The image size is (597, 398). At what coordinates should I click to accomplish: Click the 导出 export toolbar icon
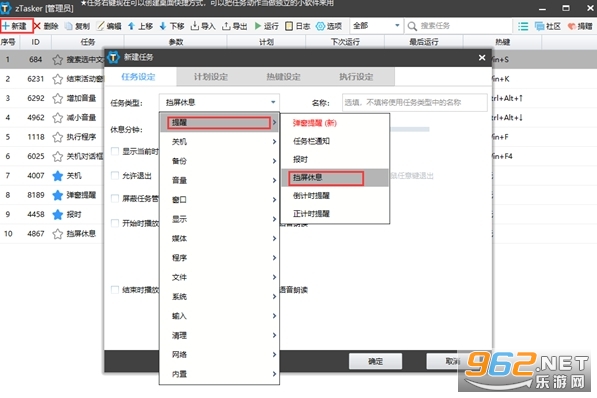click(x=226, y=26)
